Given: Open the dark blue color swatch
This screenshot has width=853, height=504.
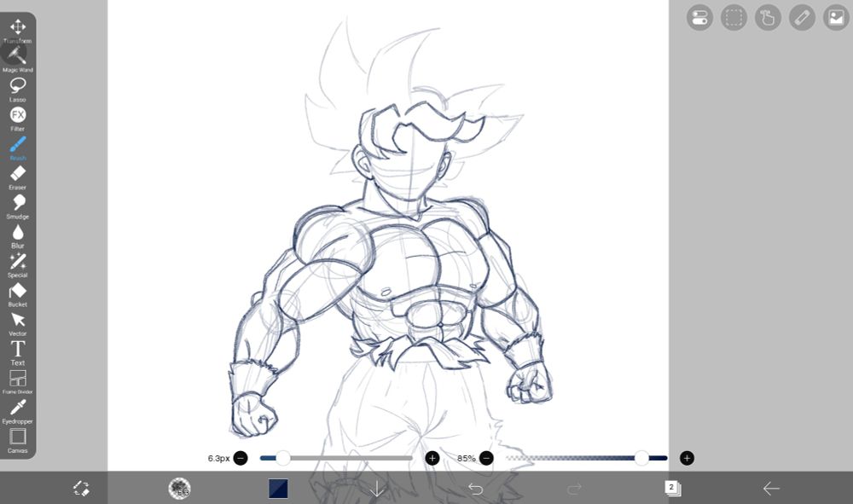Looking at the screenshot, I should (279, 489).
